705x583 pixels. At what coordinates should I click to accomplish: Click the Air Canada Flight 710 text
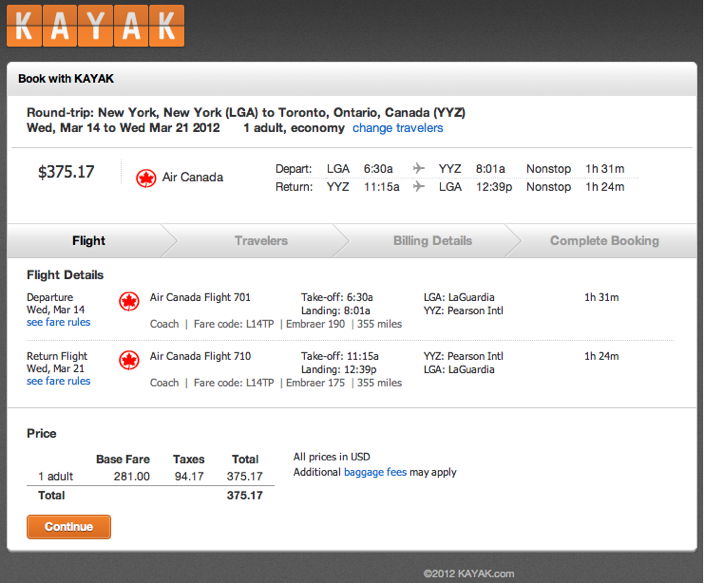pos(201,356)
